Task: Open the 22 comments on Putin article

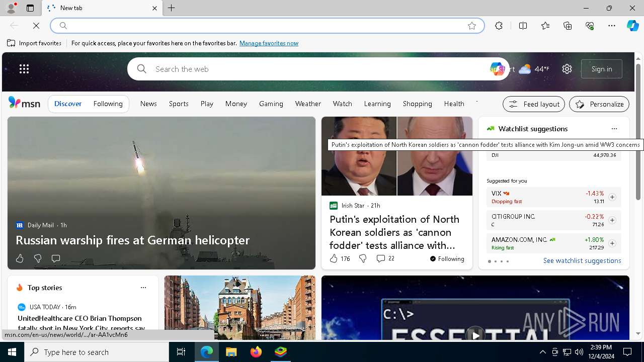Action: coord(385,258)
